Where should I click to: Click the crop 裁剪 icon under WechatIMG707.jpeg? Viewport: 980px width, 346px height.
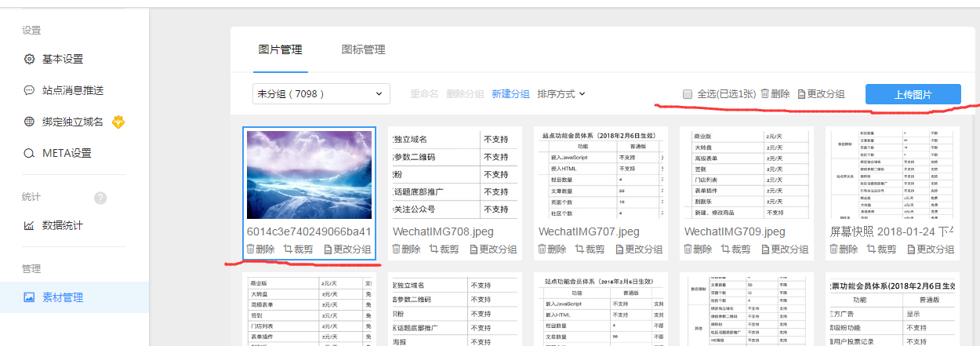click(580, 249)
